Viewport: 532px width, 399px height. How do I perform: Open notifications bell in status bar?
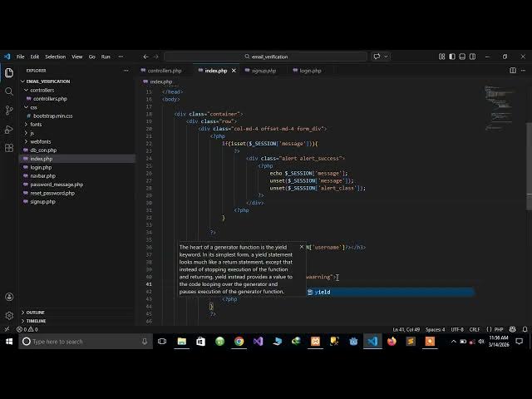tap(525, 329)
